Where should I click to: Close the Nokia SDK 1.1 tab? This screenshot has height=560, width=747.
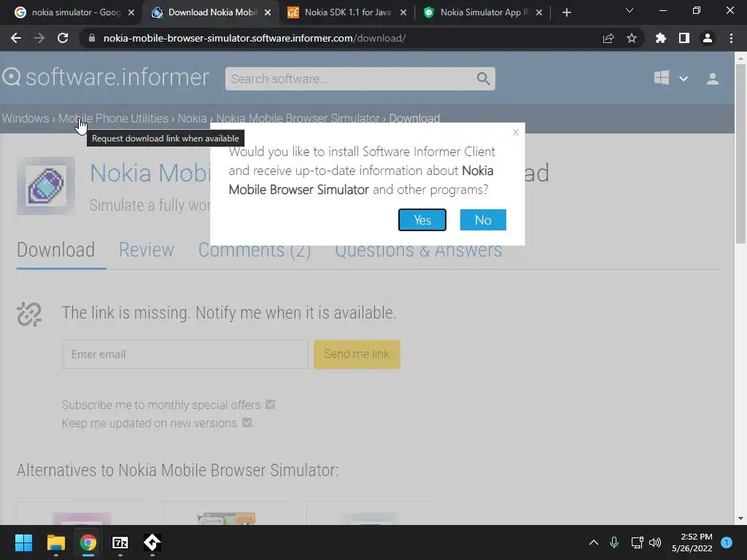403,12
